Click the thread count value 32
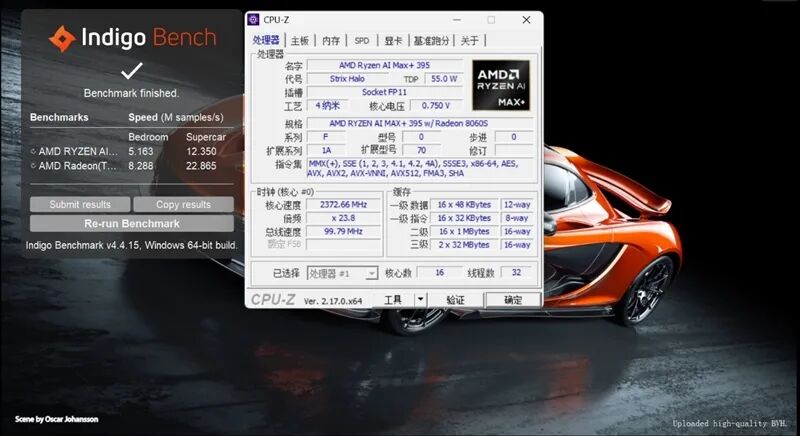 [x=516, y=273]
